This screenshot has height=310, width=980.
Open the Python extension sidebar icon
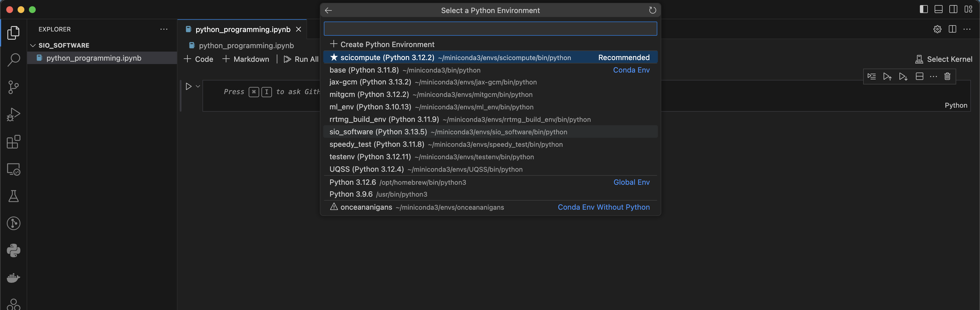click(14, 250)
